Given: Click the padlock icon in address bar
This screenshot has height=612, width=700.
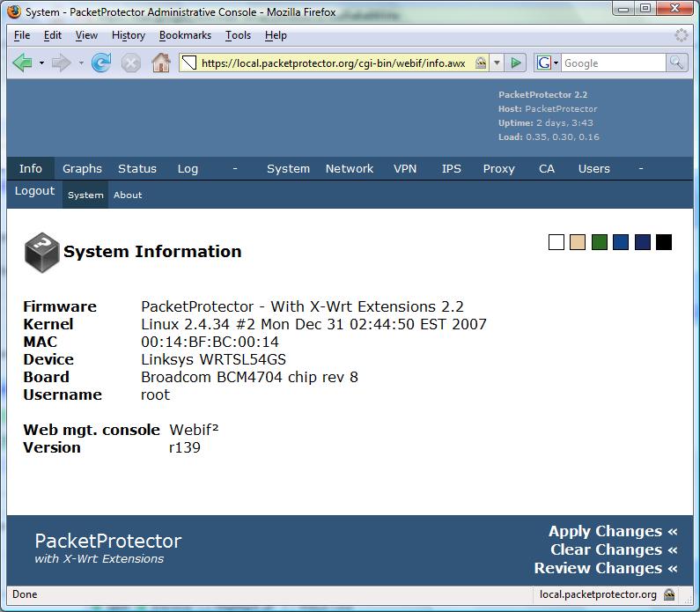Looking at the screenshot, I should [481, 63].
